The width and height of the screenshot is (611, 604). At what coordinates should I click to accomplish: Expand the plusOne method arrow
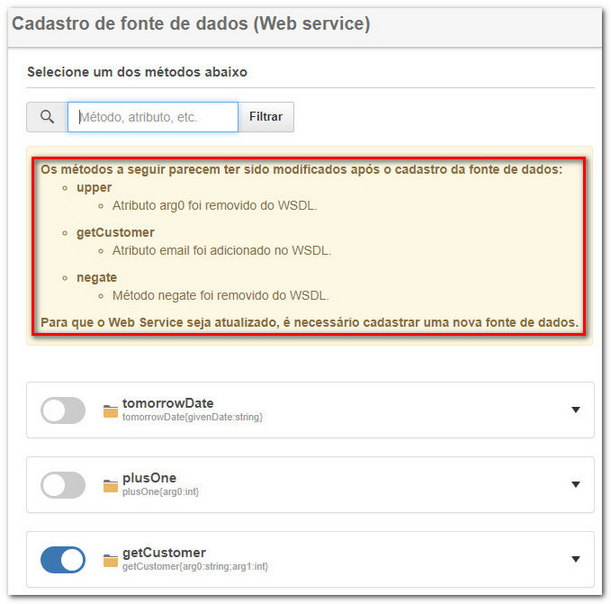tap(576, 484)
